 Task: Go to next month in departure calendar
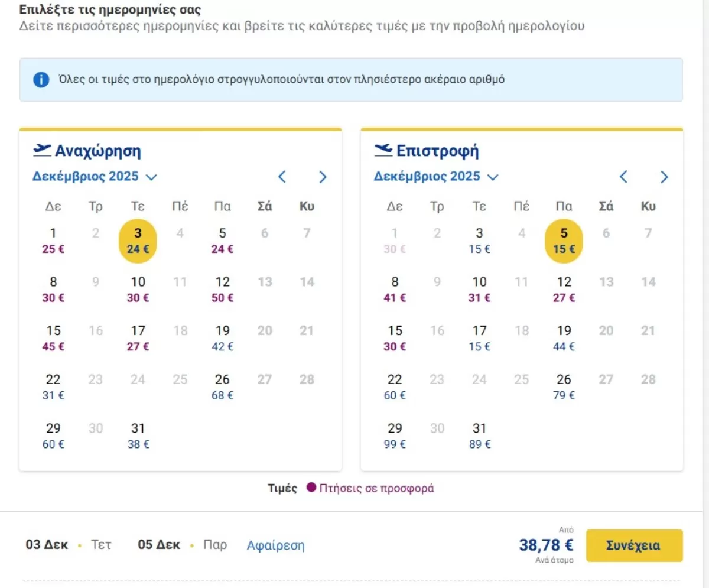pyautogui.click(x=323, y=177)
